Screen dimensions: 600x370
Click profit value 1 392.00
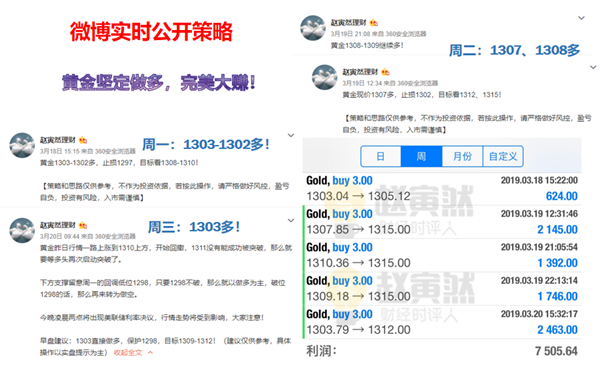(x=557, y=263)
